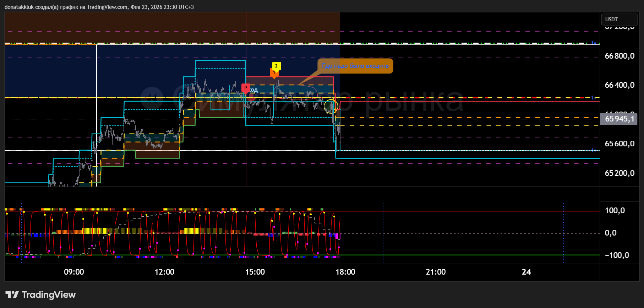The width and height of the screenshot is (644, 308).
Task: Click the chart author caption header text
Action: tap(99, 7)
